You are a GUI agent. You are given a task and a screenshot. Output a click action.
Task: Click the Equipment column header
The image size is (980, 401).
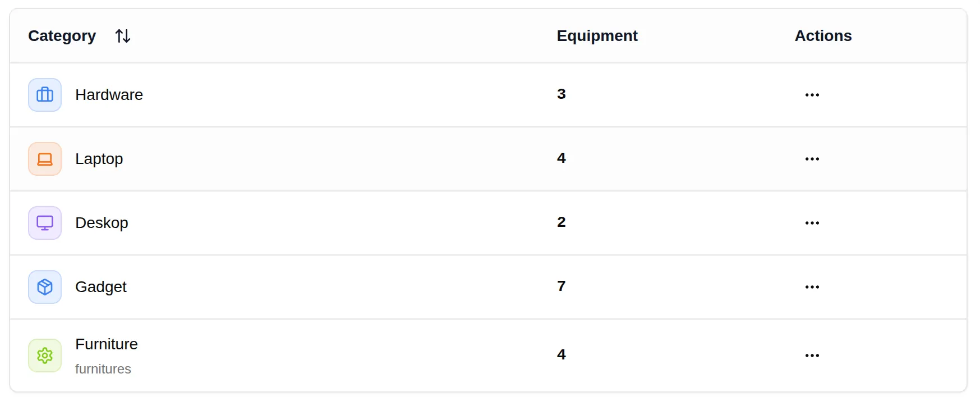coord(597,36)
